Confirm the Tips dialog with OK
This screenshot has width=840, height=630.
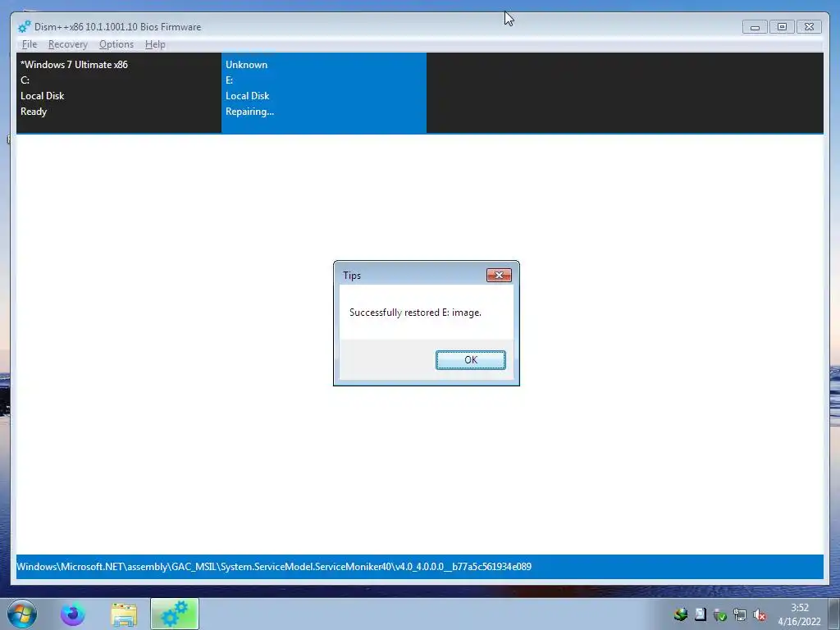click(x=470, y=360)
